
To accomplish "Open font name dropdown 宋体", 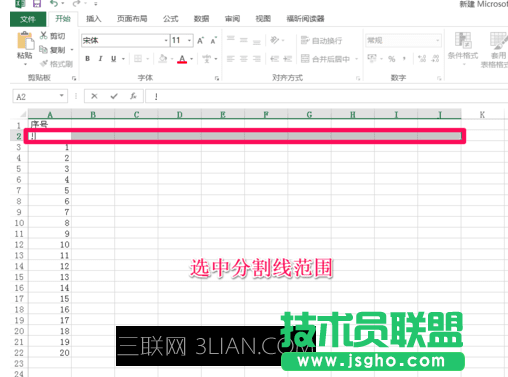I will point(166,41).
